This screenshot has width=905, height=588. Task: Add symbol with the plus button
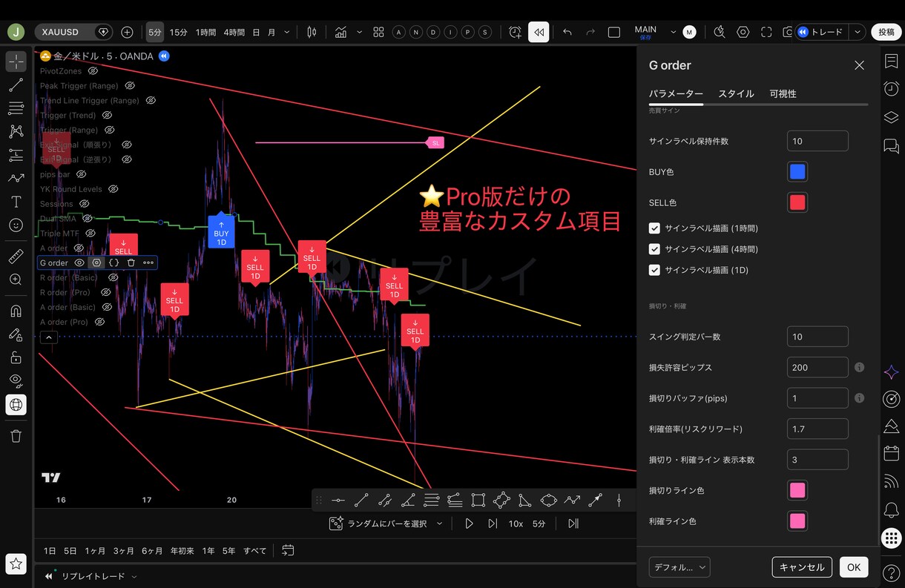[x=127, y=32]
